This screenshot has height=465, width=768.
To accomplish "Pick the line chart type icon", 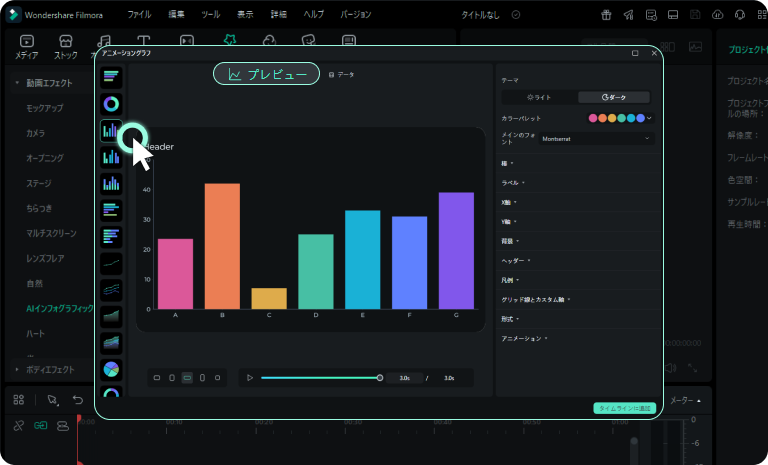I will 111,263.
